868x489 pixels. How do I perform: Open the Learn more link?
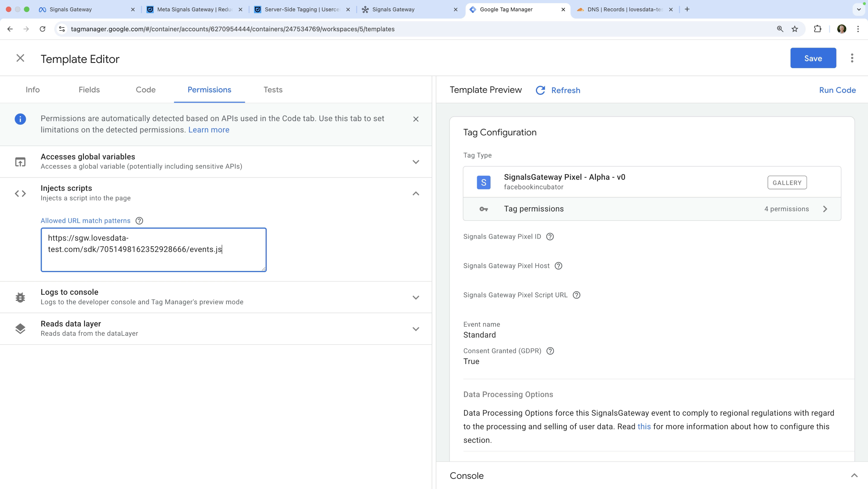(x=209, y=130)
